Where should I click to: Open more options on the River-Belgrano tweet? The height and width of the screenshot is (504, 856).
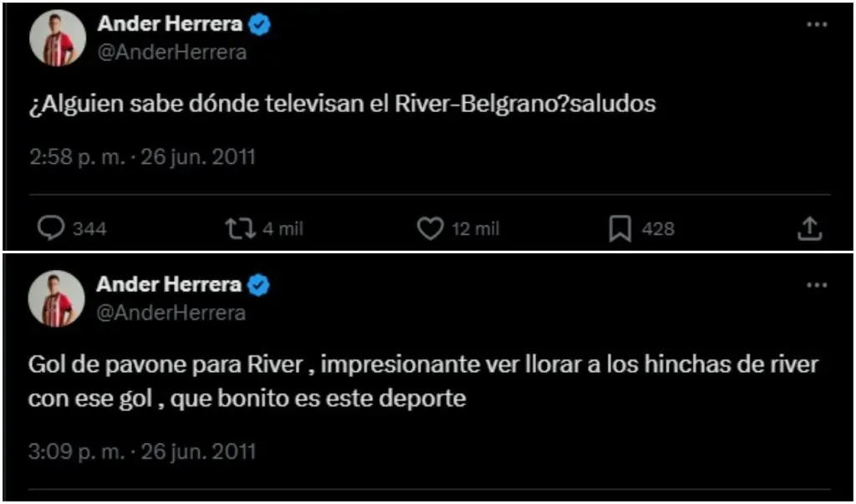click(x=816, y=25)
